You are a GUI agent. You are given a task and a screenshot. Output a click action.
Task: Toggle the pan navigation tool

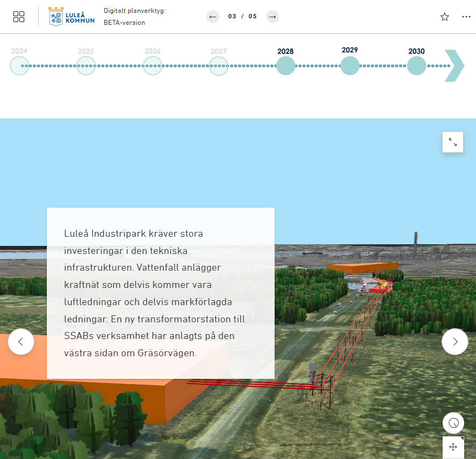(453, 447)
